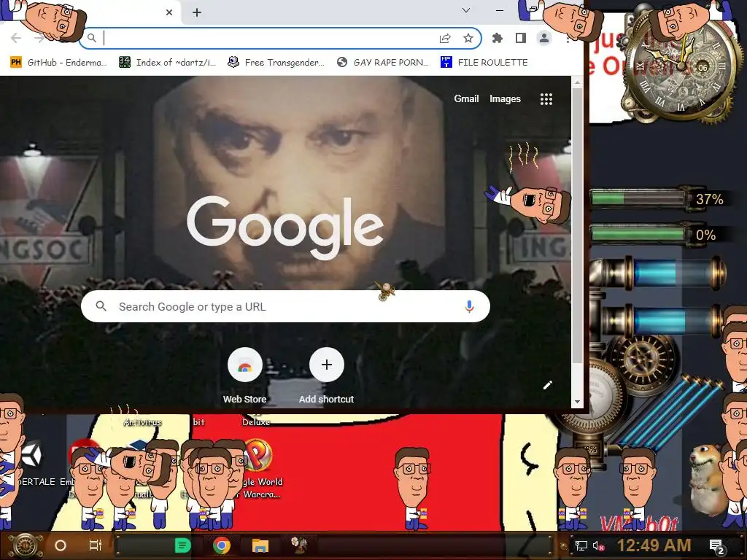Open the Extensions puzzle piece menu
The image size is (747, 560).
(x=498, y=38)
